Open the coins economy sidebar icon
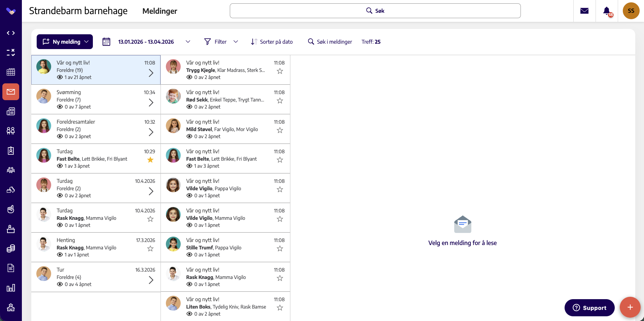644x321 pixels. click(11, 248)
